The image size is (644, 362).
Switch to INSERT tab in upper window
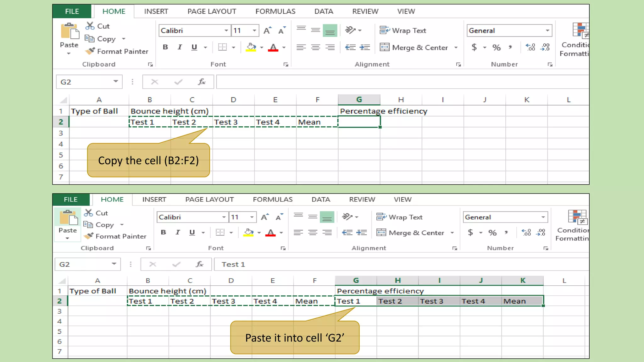[x=156, y=11]
